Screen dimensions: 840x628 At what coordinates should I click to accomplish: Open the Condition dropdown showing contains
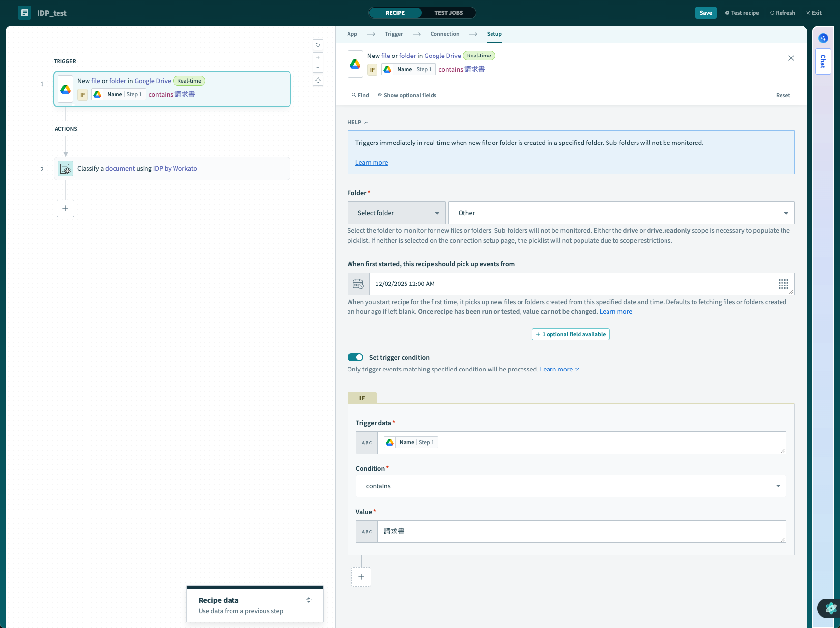point(571,486)
